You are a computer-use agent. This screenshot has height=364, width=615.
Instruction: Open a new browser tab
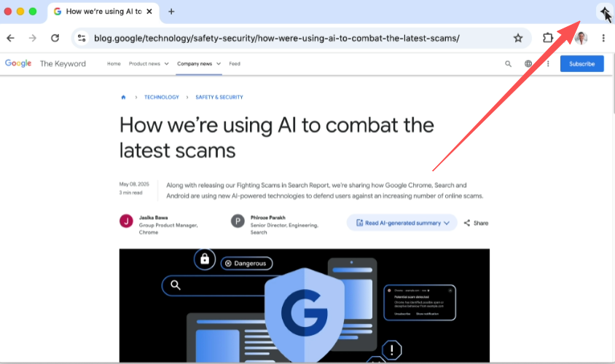click(171, 12)
